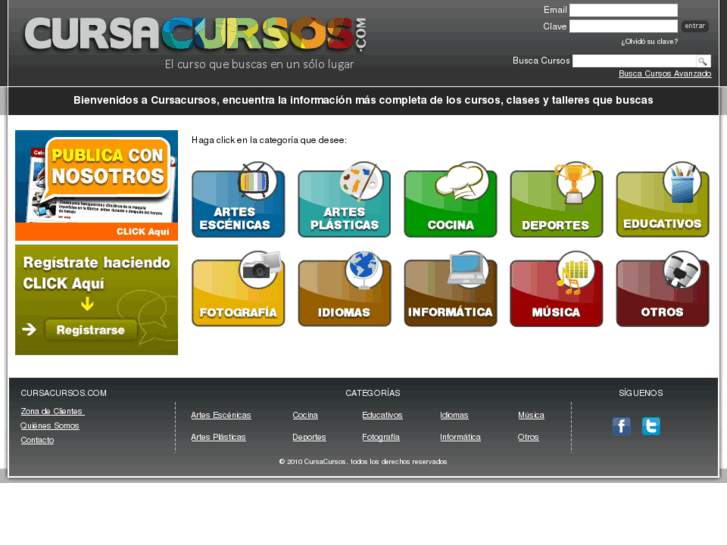Open the Artes Plásticas category tile
Viewport: 727px width, 545px height.
click(x=344, y=200)
